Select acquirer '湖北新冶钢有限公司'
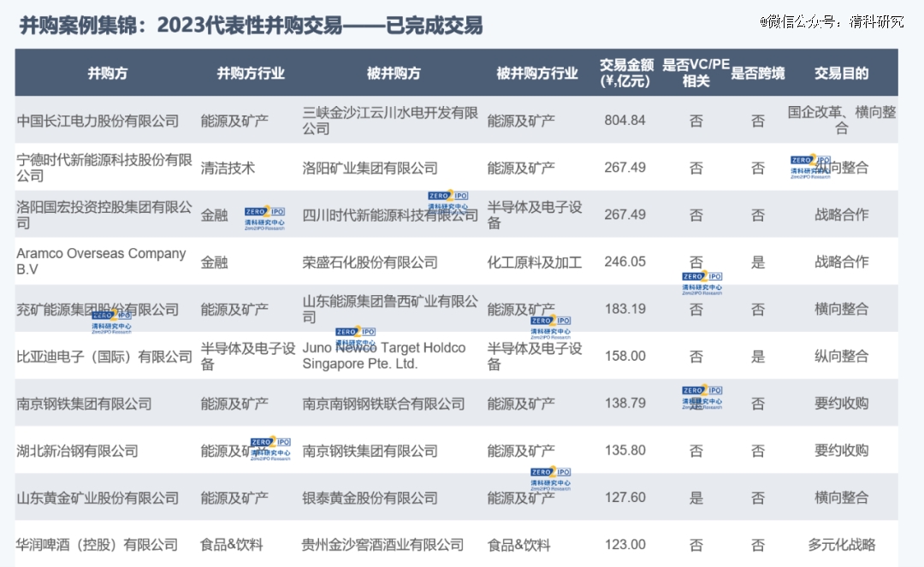 tap(77, 451)
